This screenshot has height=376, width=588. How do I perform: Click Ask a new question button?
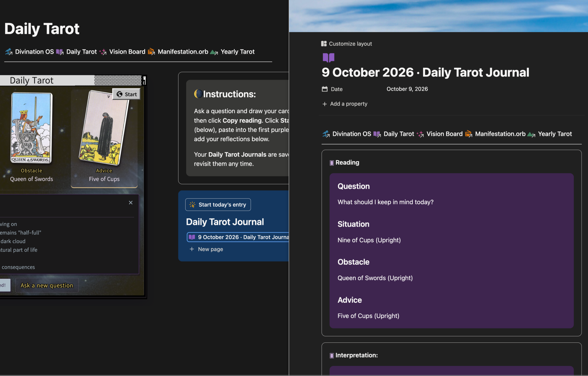pos(47,285)
